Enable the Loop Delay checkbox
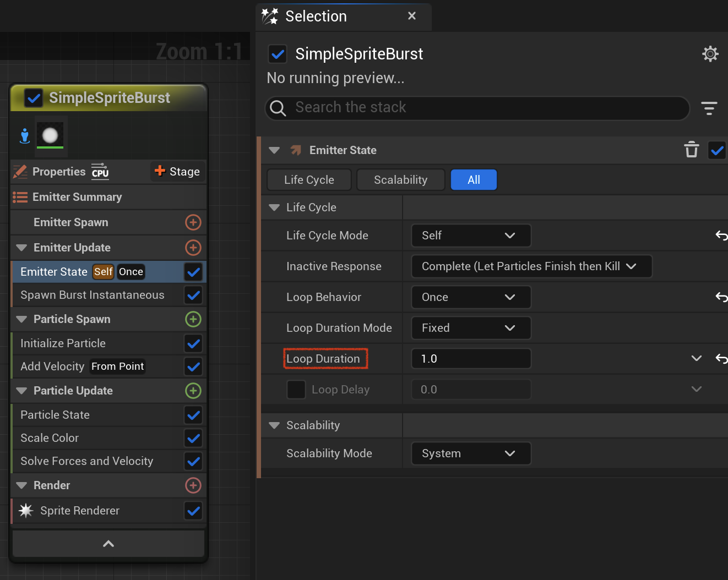The image size is (728, 580). pos(296,390)
